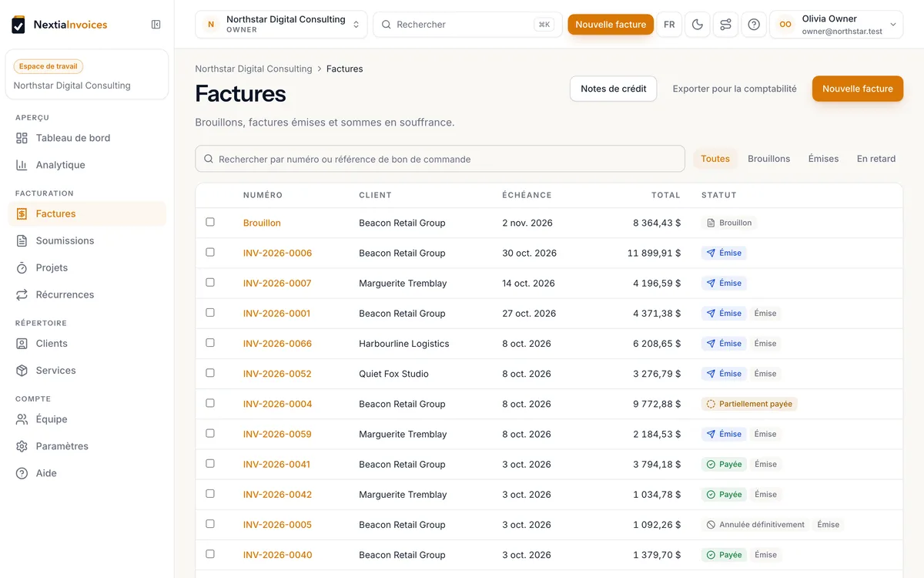Toggle dark mode with the moon icon
The height and width of the screenshot is (578, 924).
[x=698, y=25]
